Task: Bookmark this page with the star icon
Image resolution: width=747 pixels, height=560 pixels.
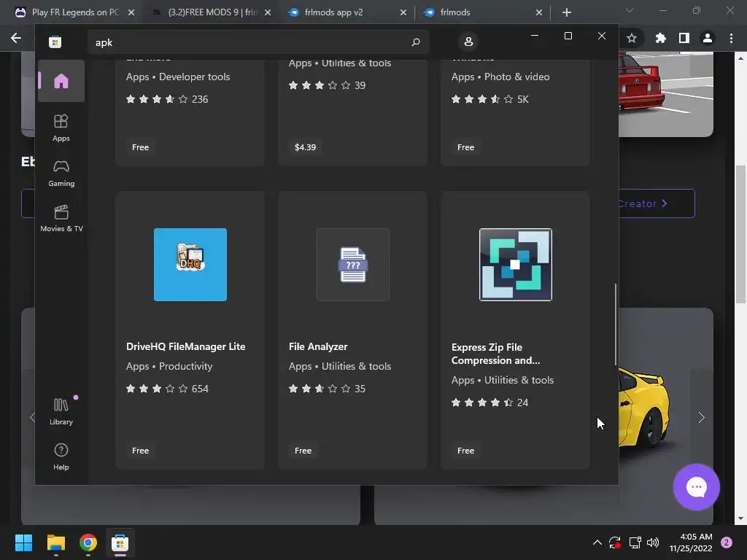Action: [x=632, y=38]
